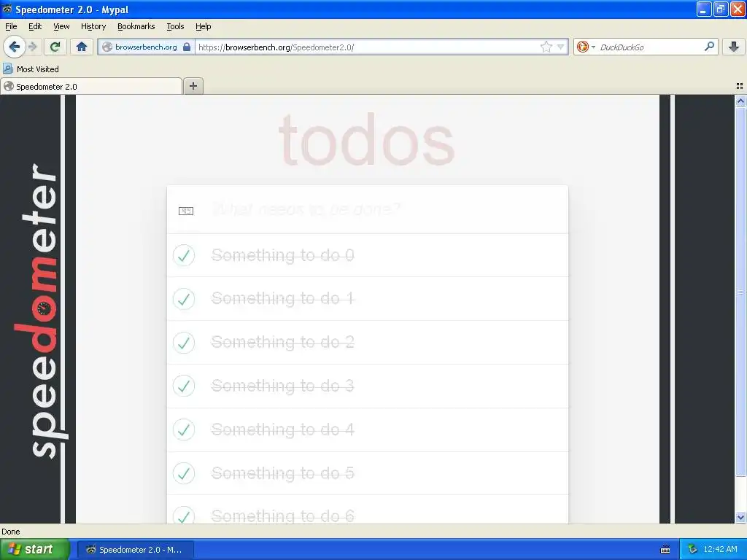747x560 pixels.
Task: Uncheck 'Something to do 3' checkbox
Action: 184,386
